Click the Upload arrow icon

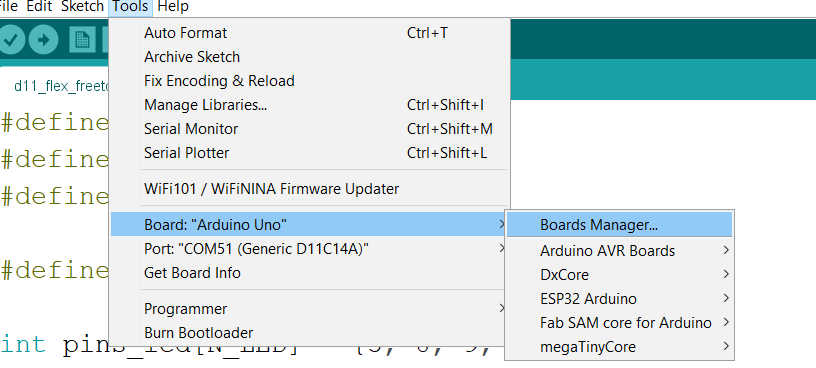pyautogui.click(x=44, y=40)
